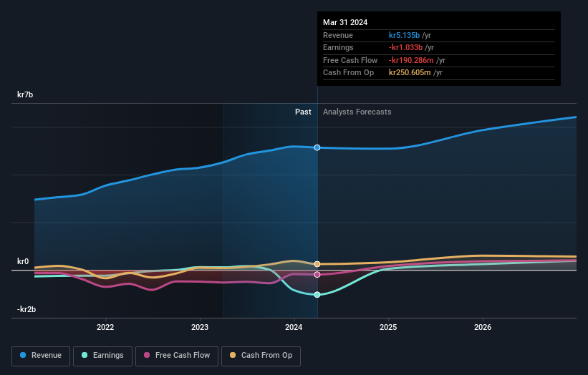Image resolution: width=588 pixels, height=375 pixels.
Task: Click the kr7b y-axis label
Action: click(25, 94)
